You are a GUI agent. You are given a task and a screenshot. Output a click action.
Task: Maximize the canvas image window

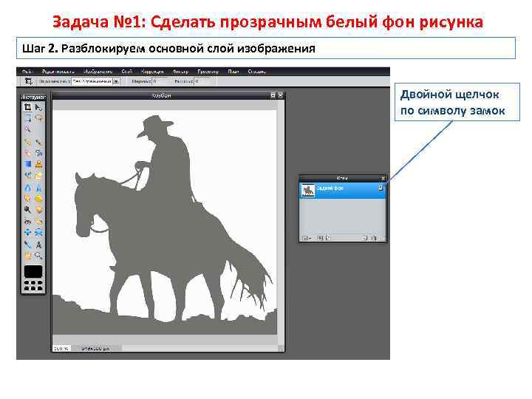pyautogui.click(x=273, y=95)
